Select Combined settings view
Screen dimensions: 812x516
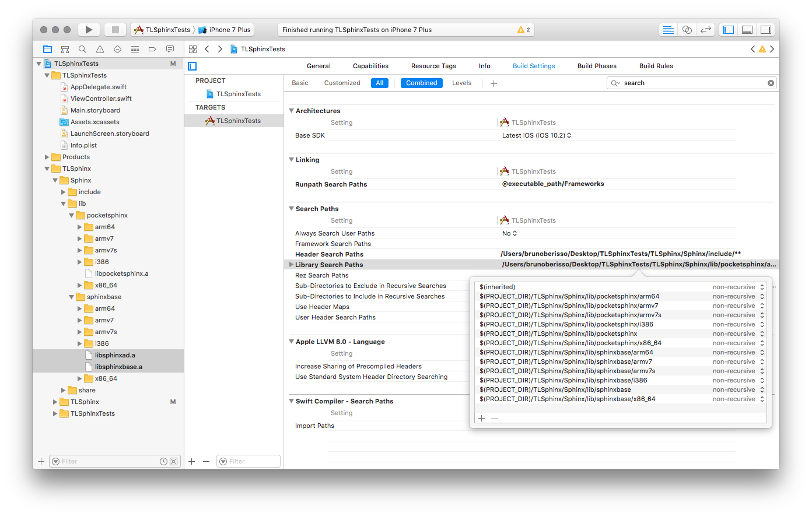click(422, 83)
